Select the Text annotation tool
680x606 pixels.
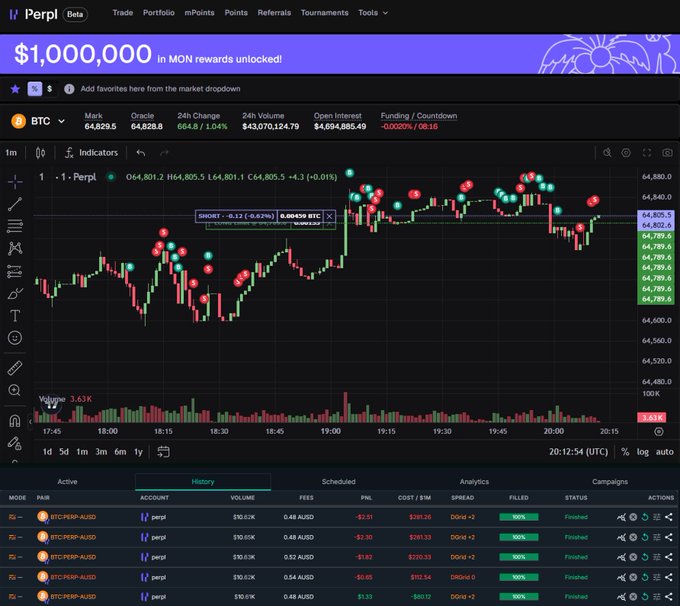(x=15, y=316)
